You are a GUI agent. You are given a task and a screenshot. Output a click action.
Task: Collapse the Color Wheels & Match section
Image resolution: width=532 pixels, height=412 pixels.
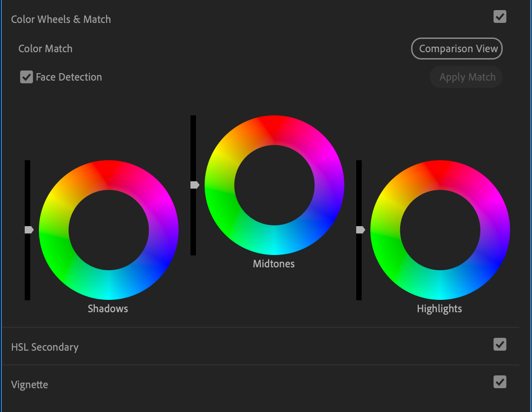(61, 19)
